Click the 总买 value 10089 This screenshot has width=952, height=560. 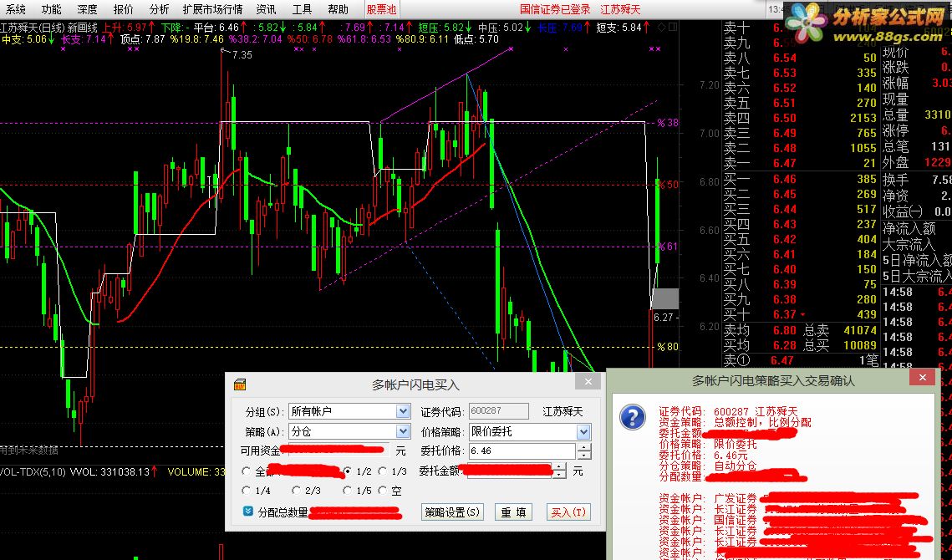click(860, 345)
